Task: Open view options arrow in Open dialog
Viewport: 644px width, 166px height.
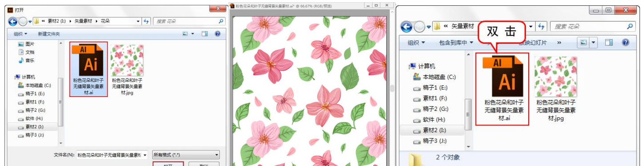Action: coord(193,33)
